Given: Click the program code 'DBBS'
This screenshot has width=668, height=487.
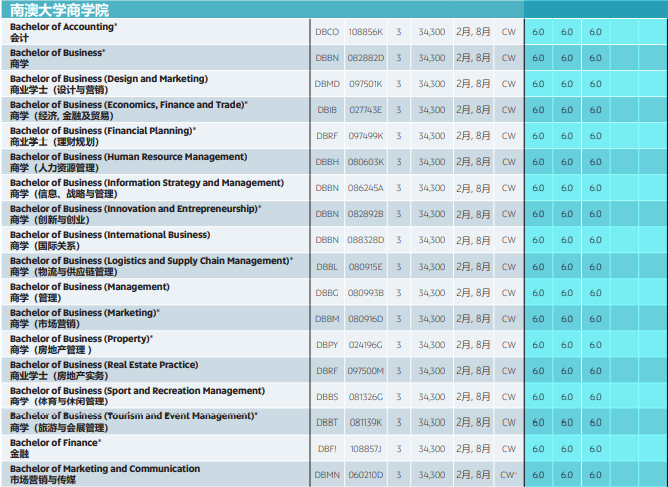Looking at the screenshot, I should click(x=327, y=397).
